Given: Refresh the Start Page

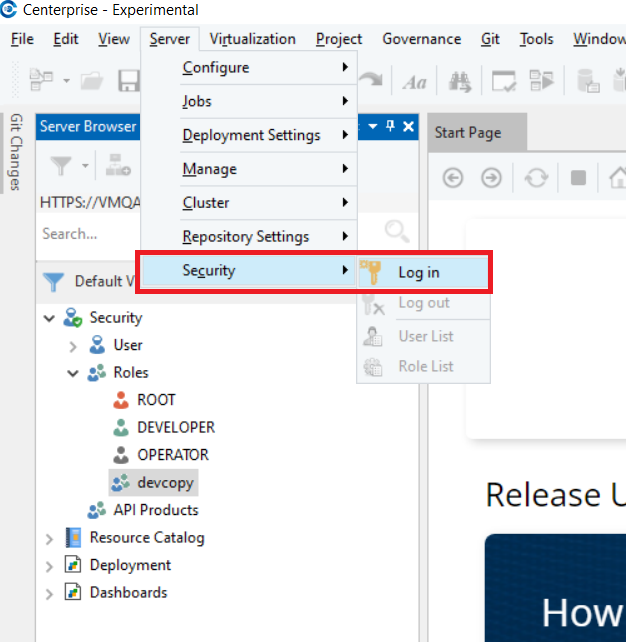Looking at the screenshot, I should point(536,178).
